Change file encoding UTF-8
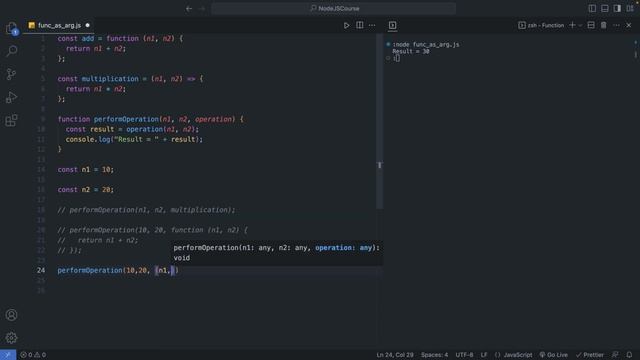Image resolution: width=640 pixels, height=360 pixels. tap(464, 355)
